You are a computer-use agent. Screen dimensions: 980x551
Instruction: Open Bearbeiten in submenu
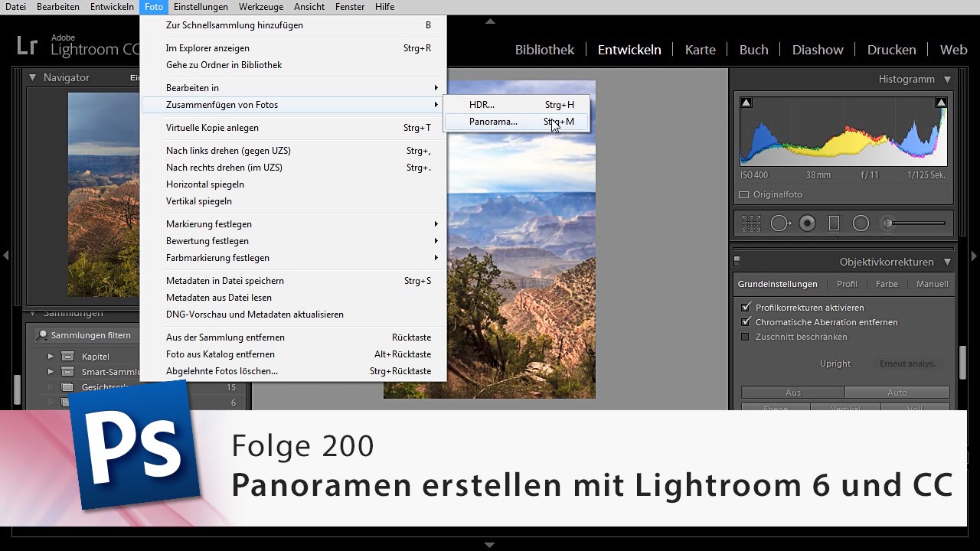click(294, 88)
